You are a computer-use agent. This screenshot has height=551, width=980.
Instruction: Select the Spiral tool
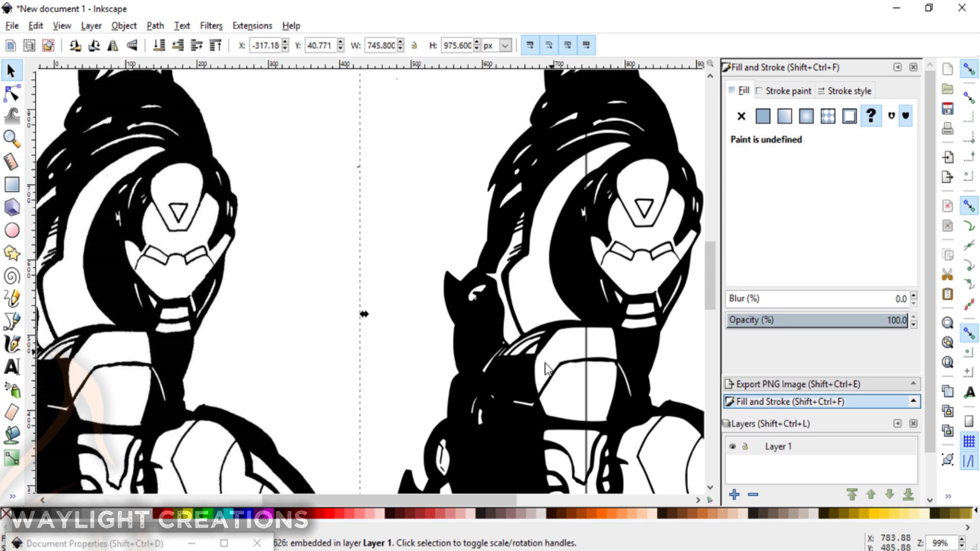click(11, 276)
